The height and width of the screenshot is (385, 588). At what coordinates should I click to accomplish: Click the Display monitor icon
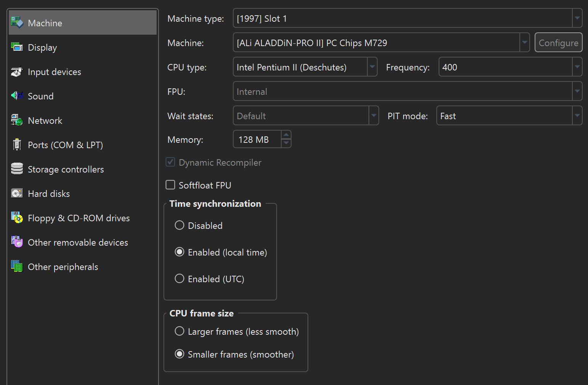pyautogui.click(x=17, y=47)
